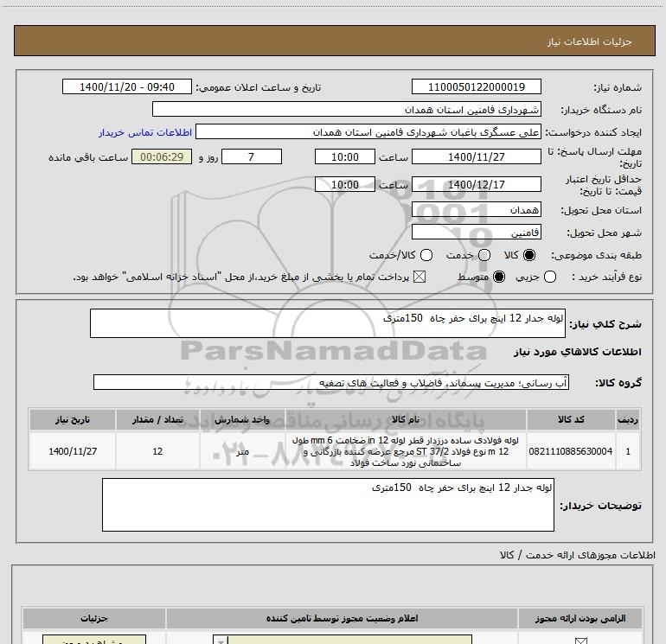
Task: Click the اعلام وضعیت مجوز column header
Action: (x=342, y=618)
